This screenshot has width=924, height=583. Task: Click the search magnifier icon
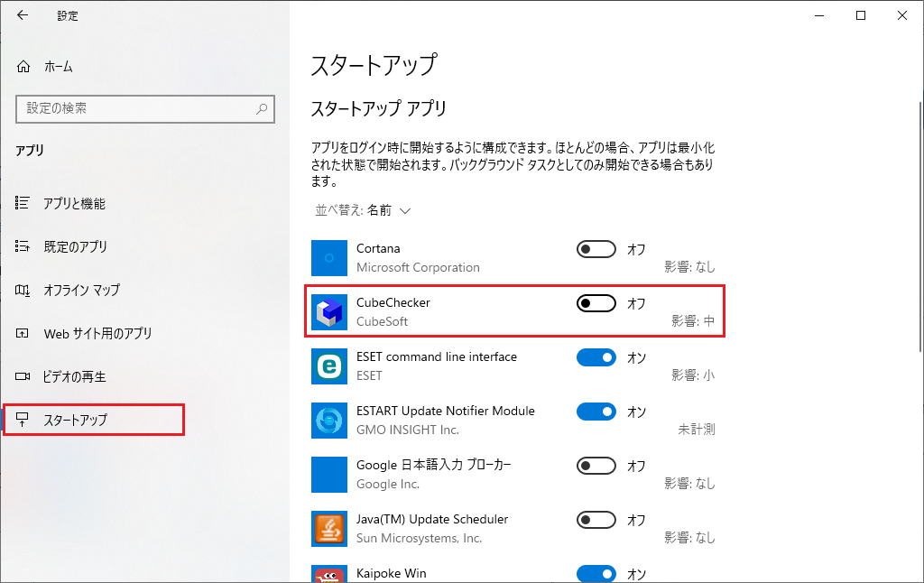pos(263,108)
